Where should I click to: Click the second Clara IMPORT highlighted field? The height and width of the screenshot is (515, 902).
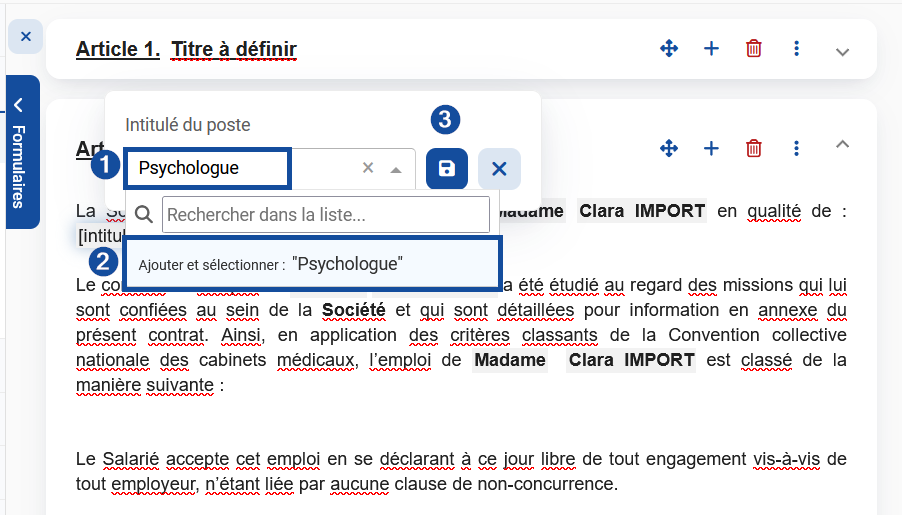pyautogui.click(x=631, y=360)
